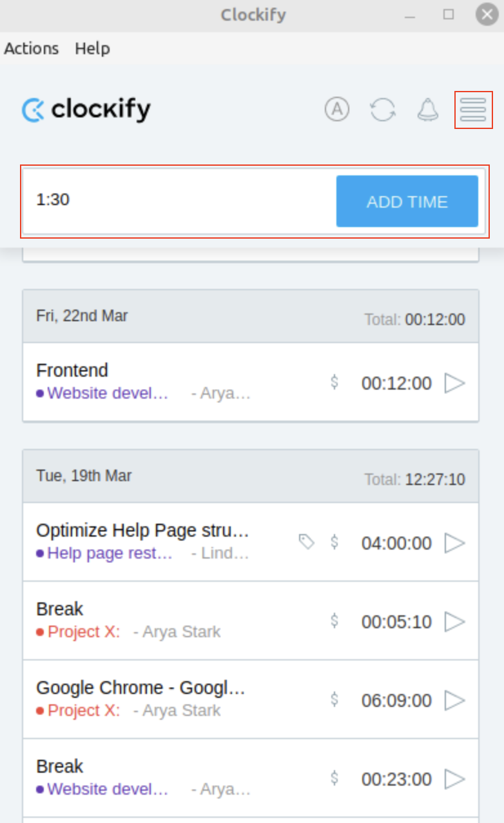Click the notifications bell icon
Screen dimensions: 504x823
[x=428, y=110]
